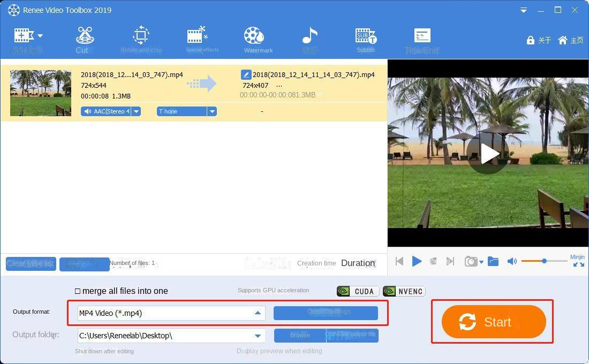589x364 pixels.
Task: Expand the Add files dropdown arrow
Action: pyautogui.click(x=40, y=36)
